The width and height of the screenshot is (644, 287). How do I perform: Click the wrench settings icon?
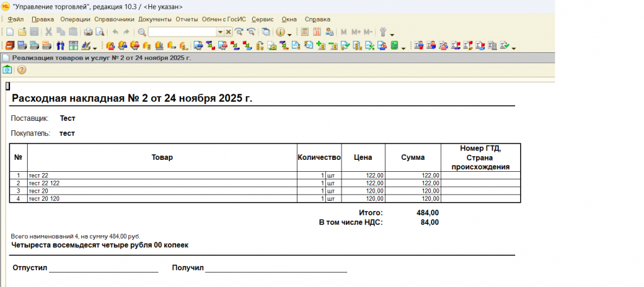tap(384, 32)
